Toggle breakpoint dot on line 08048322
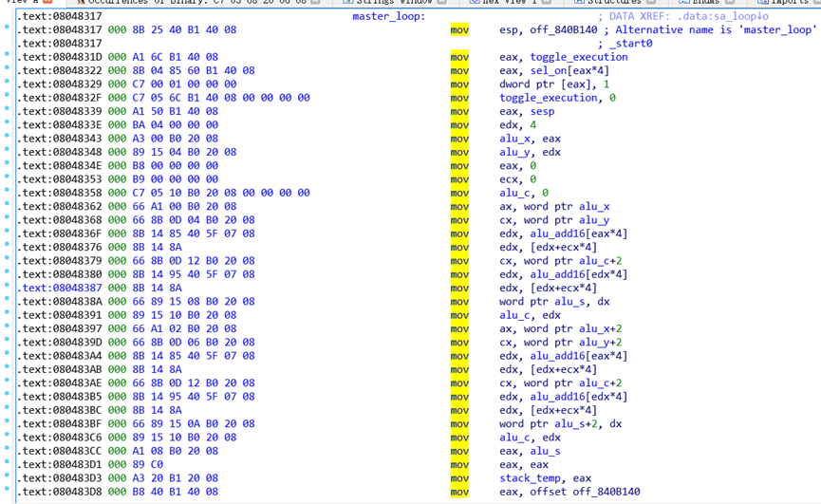The width and height of the screenshot is (821, 504). [7, 67]
